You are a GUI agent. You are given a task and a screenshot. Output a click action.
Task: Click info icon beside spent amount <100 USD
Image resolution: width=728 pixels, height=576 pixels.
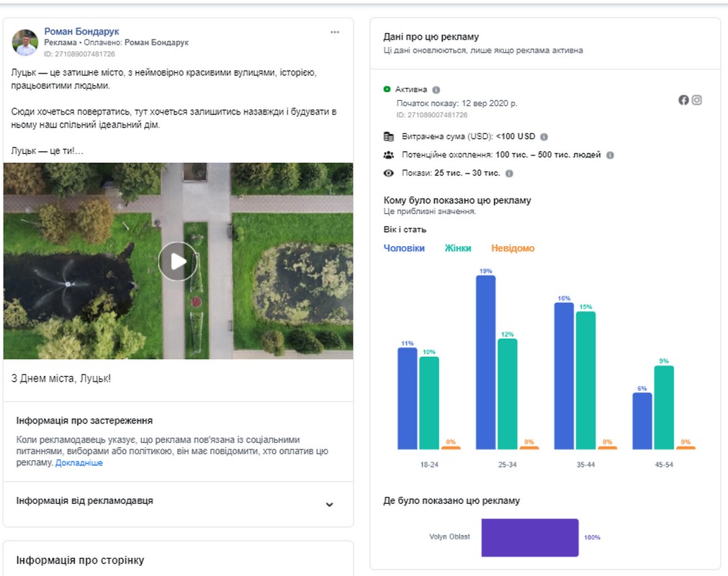[x=544, y=137]
